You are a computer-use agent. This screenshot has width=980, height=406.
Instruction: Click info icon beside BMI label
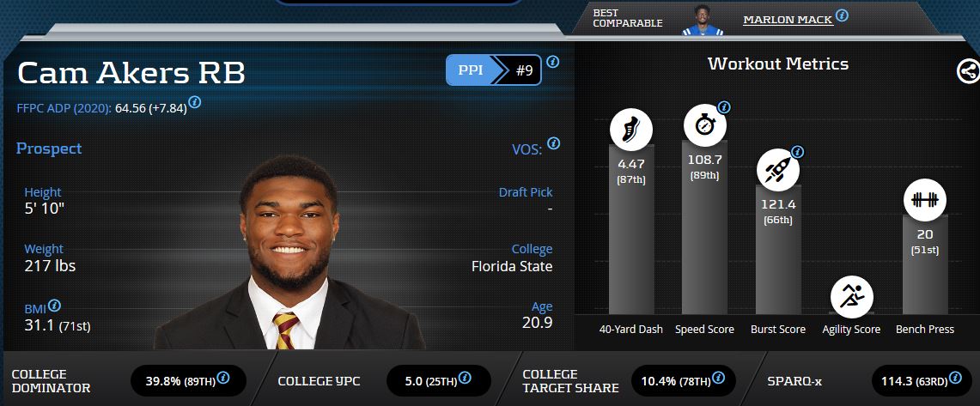pyautogui.click(x=54, y=306)
